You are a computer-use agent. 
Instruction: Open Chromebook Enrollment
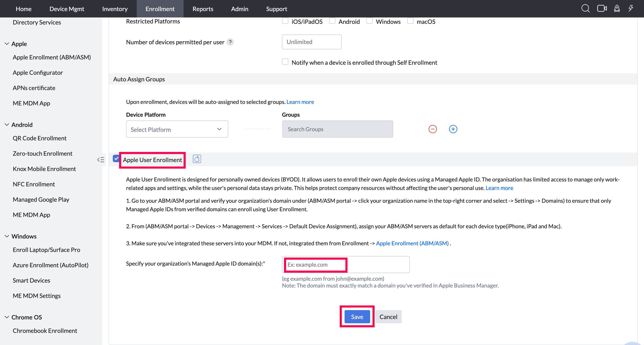[x=45, y=331]
